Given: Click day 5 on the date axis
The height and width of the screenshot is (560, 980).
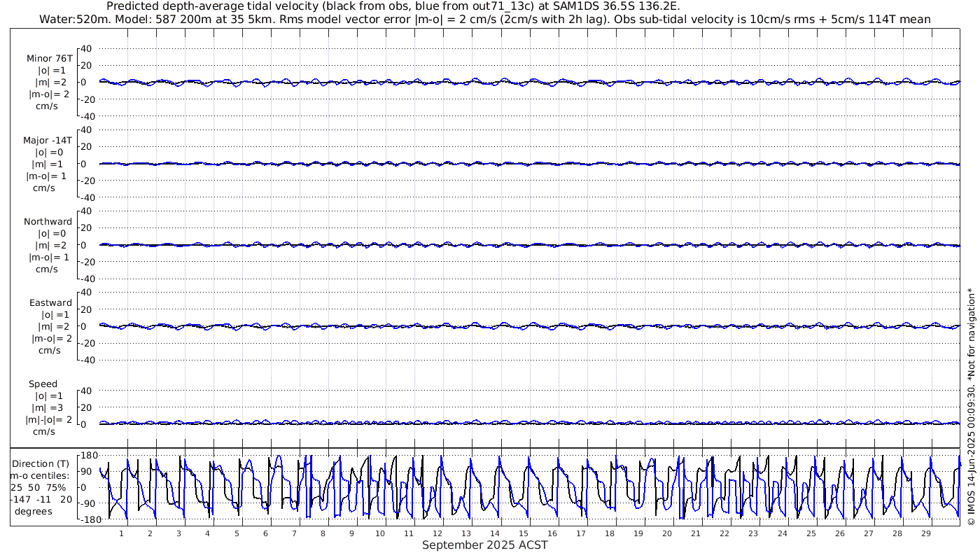Looking at the screenshot, I should tap(237, 533).
